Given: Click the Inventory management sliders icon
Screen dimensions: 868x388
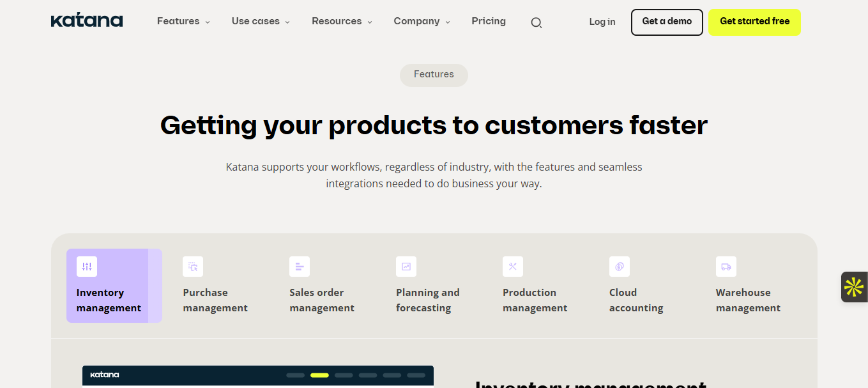Looking at the screenshot, I should (87, 267).
